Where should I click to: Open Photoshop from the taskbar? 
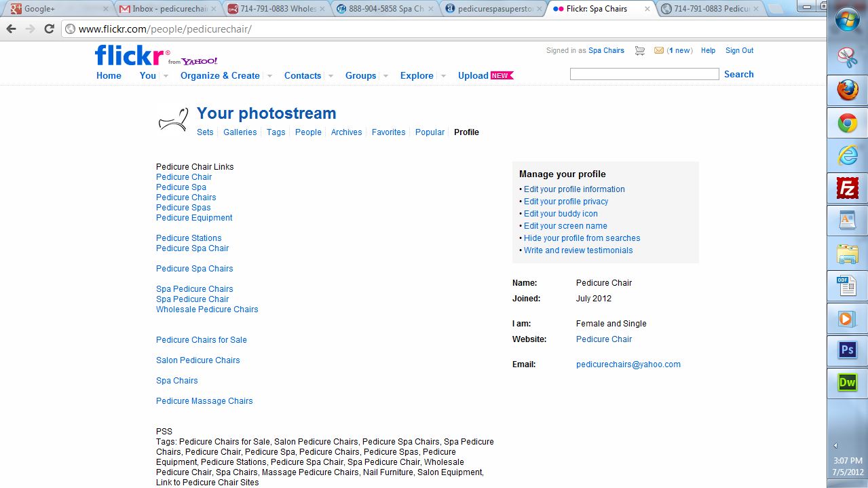tap(848, 350)
